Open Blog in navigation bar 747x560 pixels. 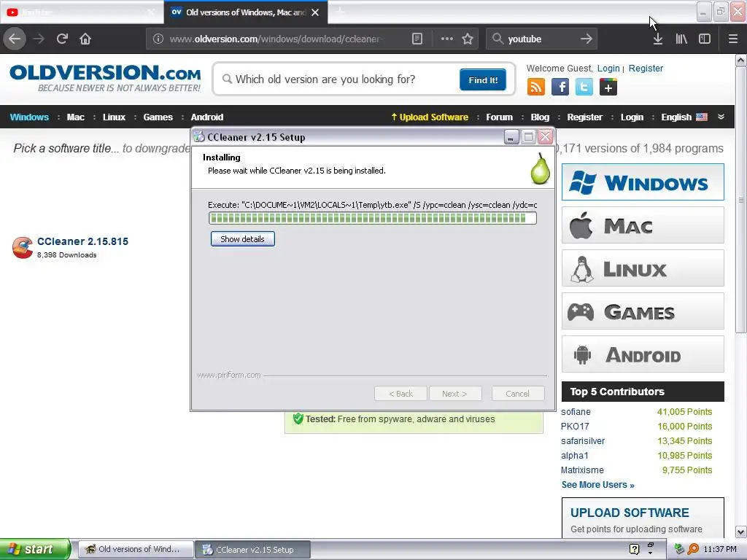(x=540, y=117)
